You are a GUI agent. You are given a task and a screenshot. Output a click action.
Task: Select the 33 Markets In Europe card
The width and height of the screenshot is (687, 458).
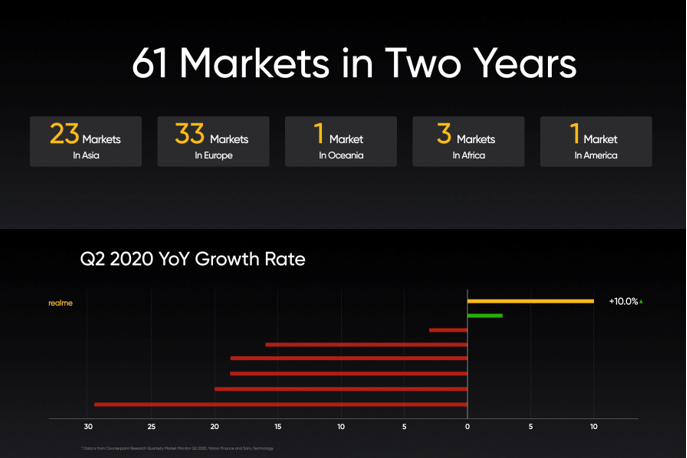tap(213, 141)
